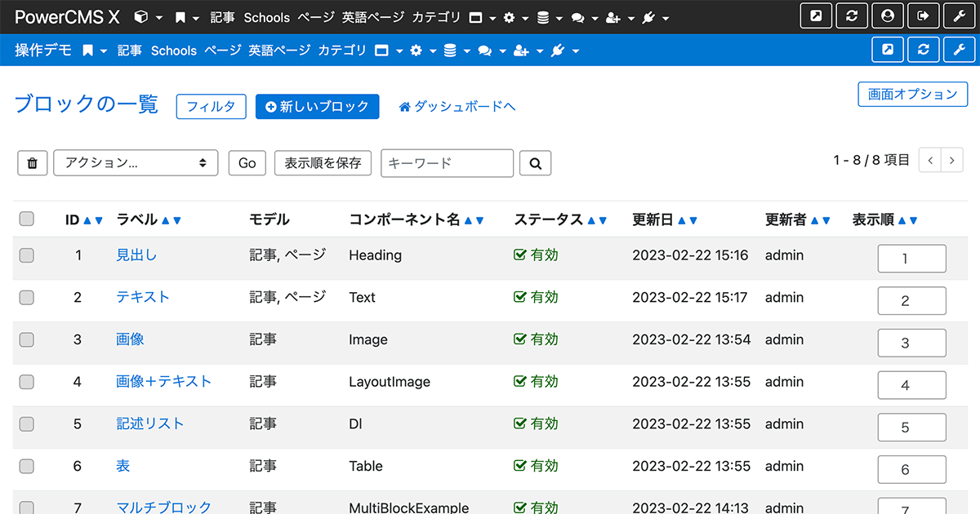Select the header checkbox to choose all blocks
Viewport: 980px width, 514px height.
pos(26,218)
